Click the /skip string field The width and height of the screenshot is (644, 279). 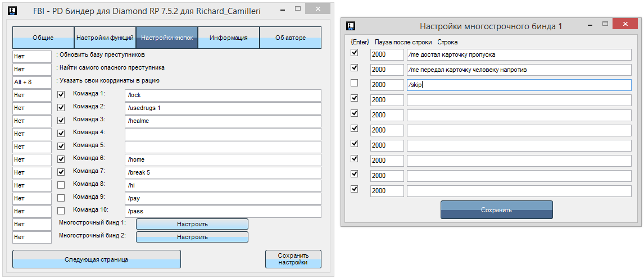[519, 85]
